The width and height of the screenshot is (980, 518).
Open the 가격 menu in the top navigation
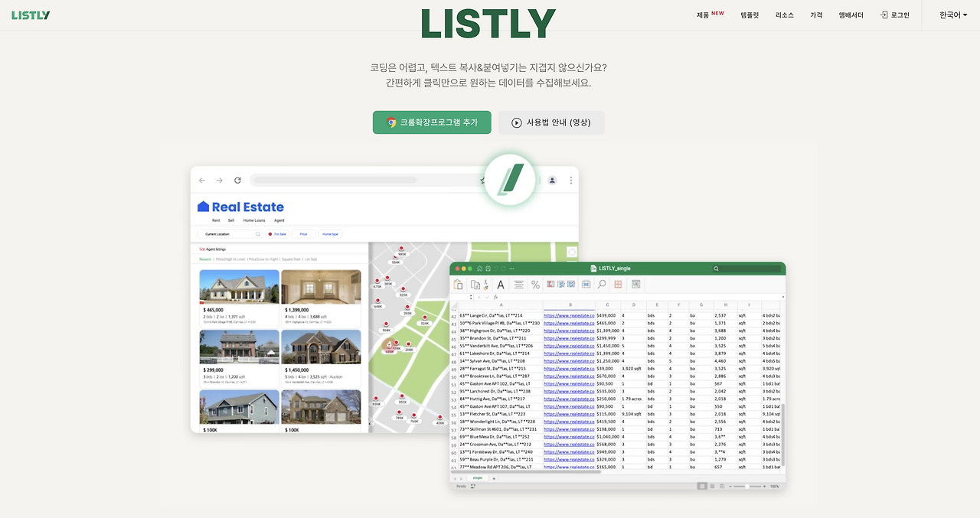point(815,15)
